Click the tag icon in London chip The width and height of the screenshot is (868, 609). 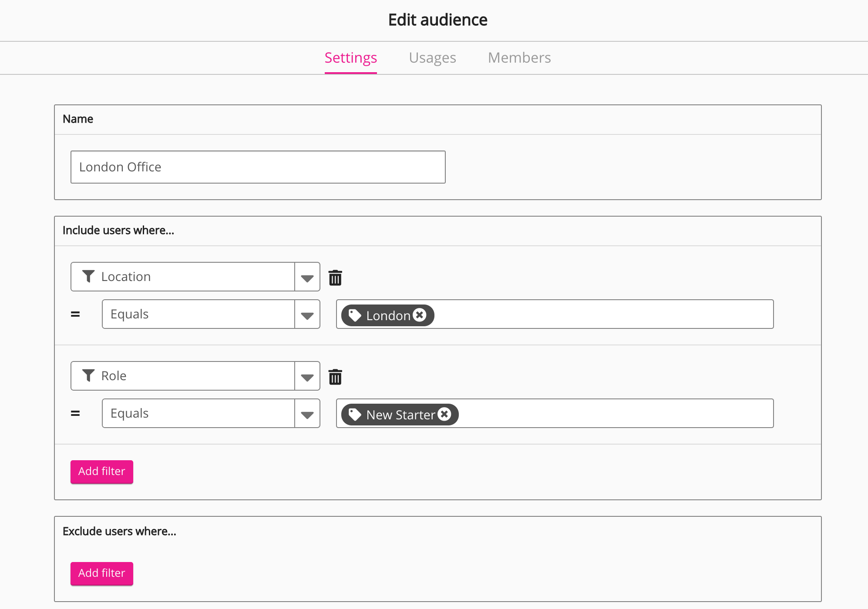[355, 315]
